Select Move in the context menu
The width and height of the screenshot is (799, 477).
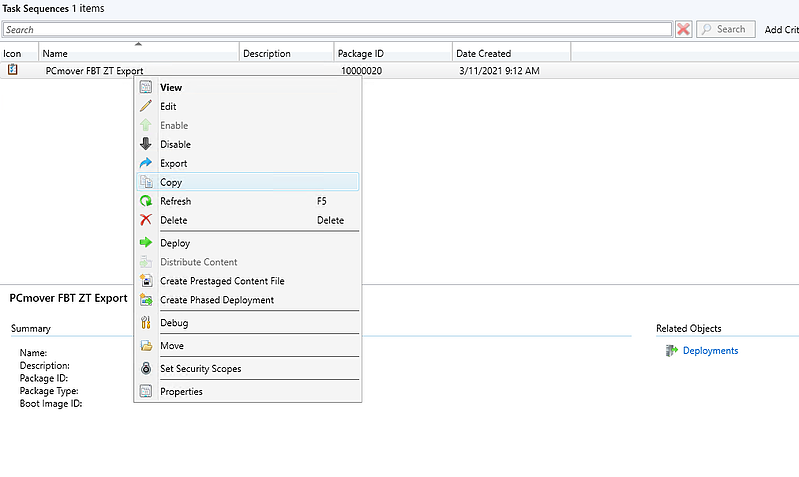point(248,346)
